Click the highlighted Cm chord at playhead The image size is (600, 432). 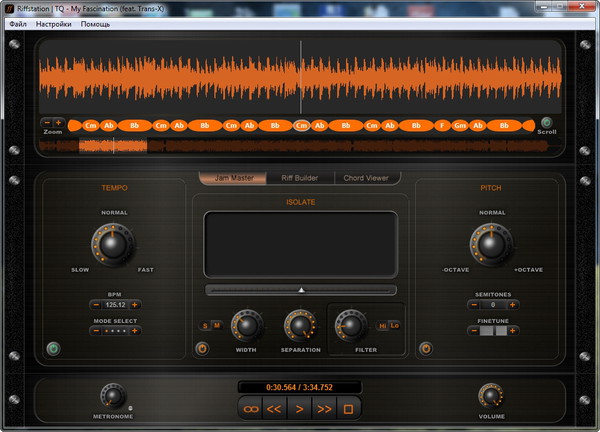(x=302, y=126)
